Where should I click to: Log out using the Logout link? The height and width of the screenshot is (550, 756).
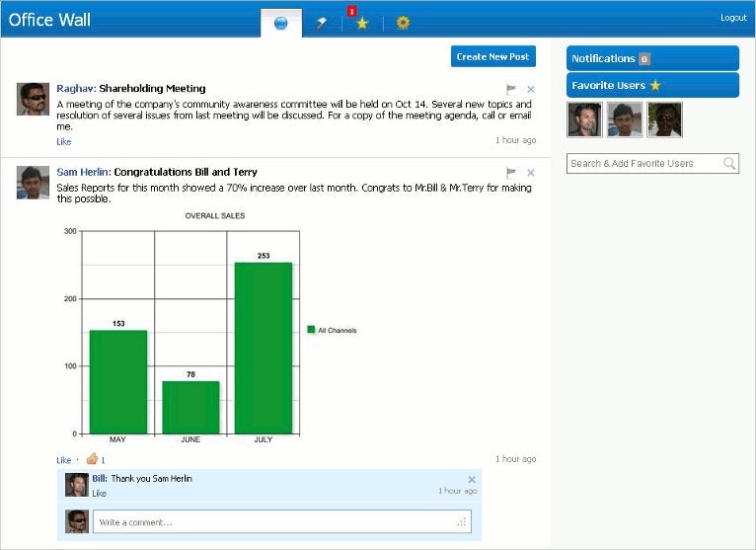click(733, 18)
